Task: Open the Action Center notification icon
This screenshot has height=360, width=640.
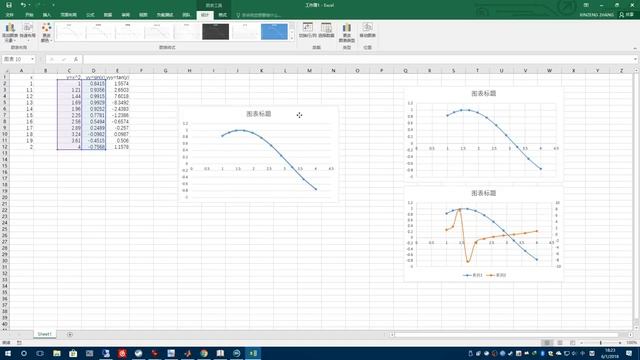Action: pyautogui.click(x=629, y=353)
